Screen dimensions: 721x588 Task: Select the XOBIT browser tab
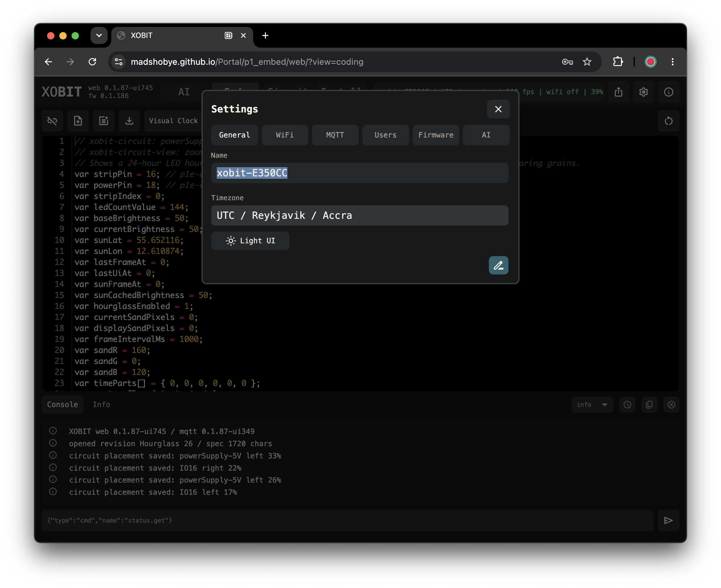coord(182,35)
